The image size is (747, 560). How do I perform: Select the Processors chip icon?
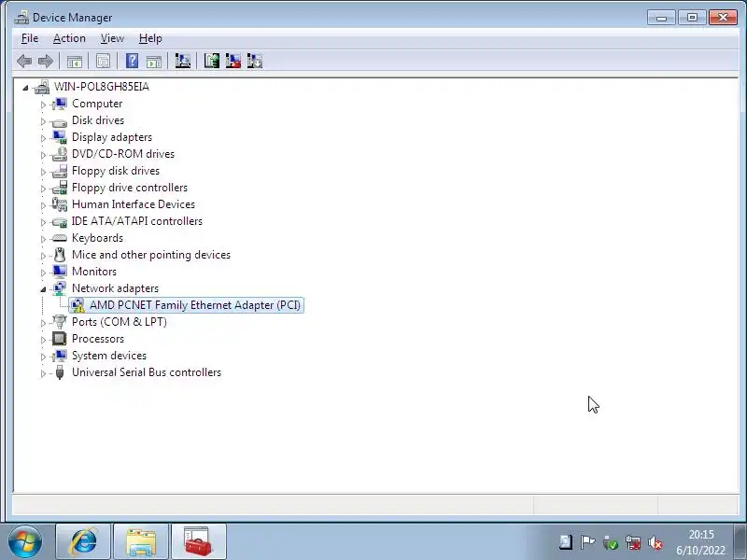click(60, 339)
